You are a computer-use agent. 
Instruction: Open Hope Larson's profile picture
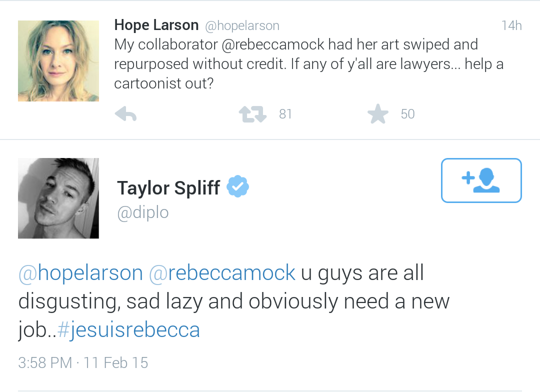coord(58,61)
